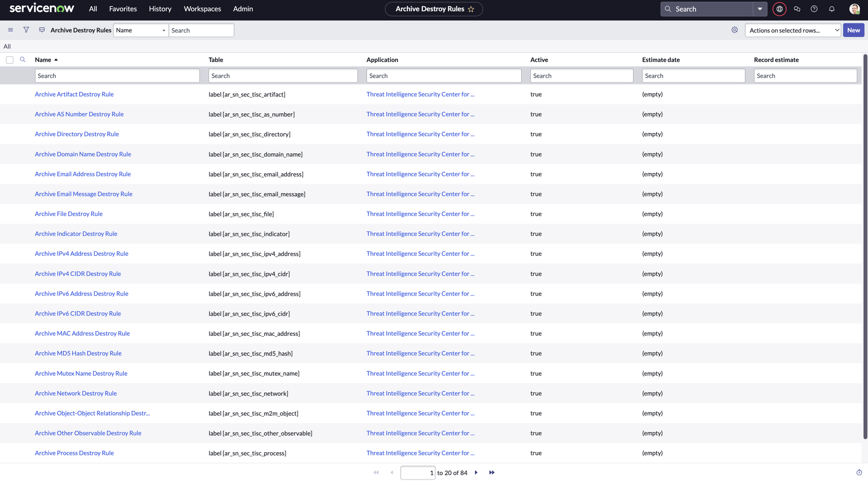Open Actions on selected rows dropdown
This screenshot has width=868, height=481.
793,30
